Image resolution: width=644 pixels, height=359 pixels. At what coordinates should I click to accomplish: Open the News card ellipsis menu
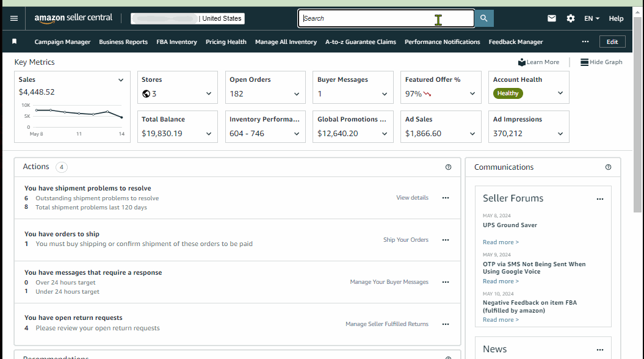(600, 350)
